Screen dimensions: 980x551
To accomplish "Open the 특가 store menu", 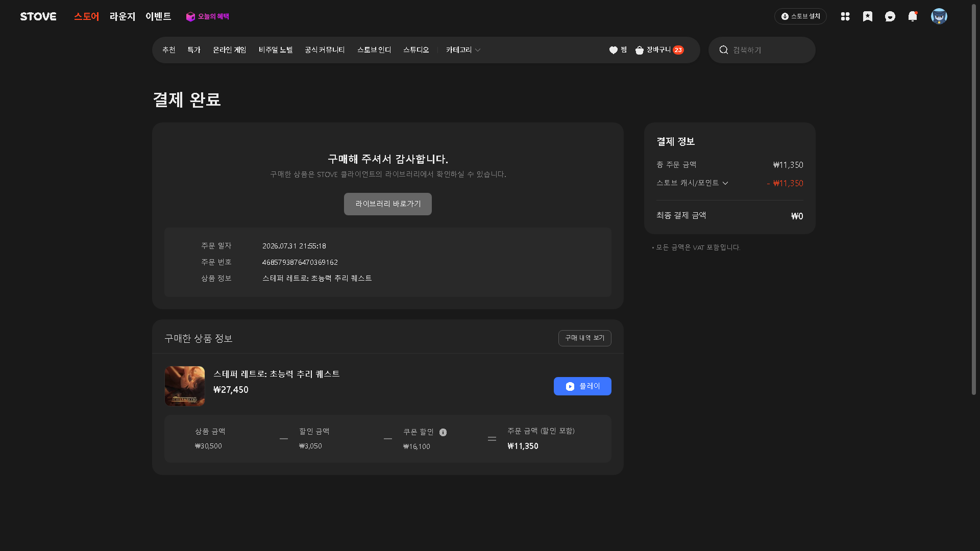I will [194, 50].
